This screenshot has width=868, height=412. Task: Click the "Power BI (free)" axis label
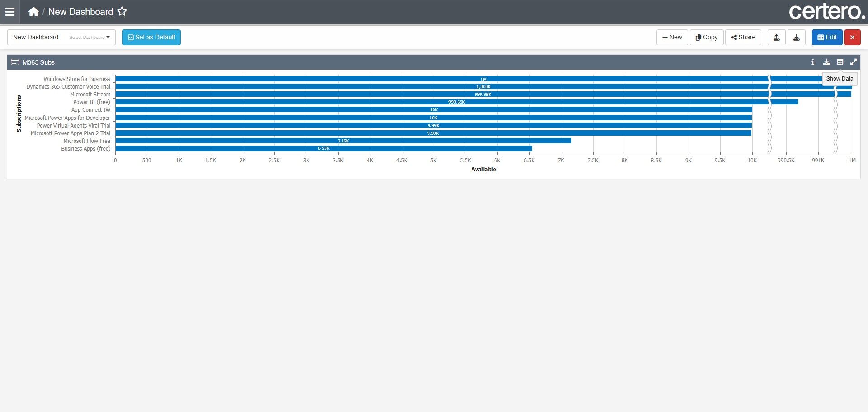[92, 102]
